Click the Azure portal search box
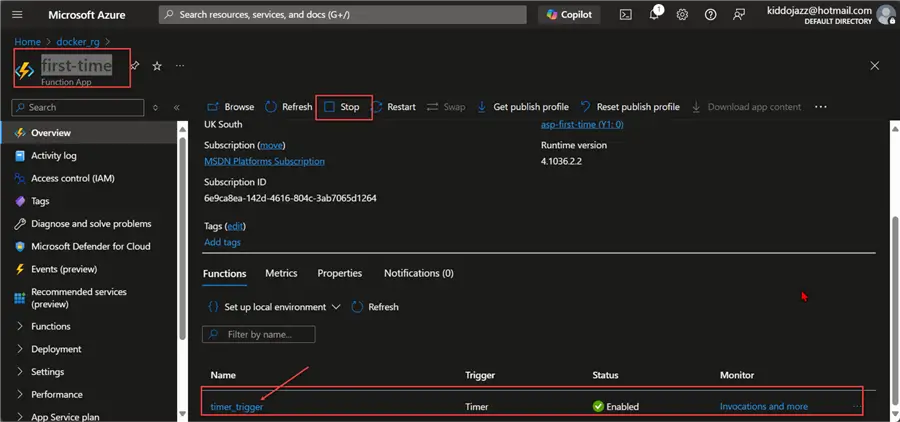 pyautogui.click(x=343, y=15)
